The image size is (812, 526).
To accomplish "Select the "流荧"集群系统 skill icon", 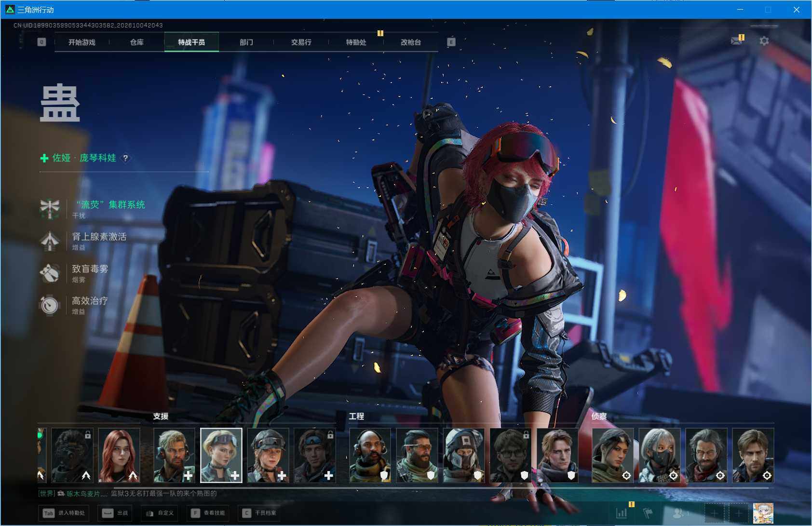I will [x=50, y=209].
